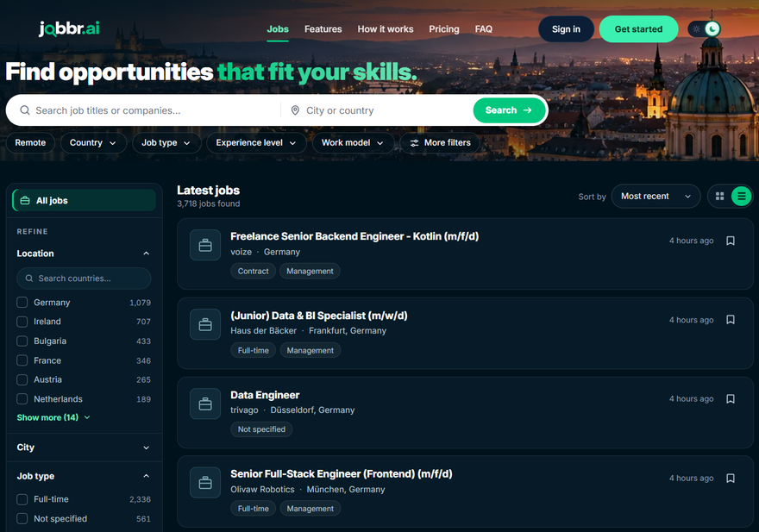Bookmark the Senior Full-Stack Engineer job
The image size is (759, 532).
click(x=731, y=479)
